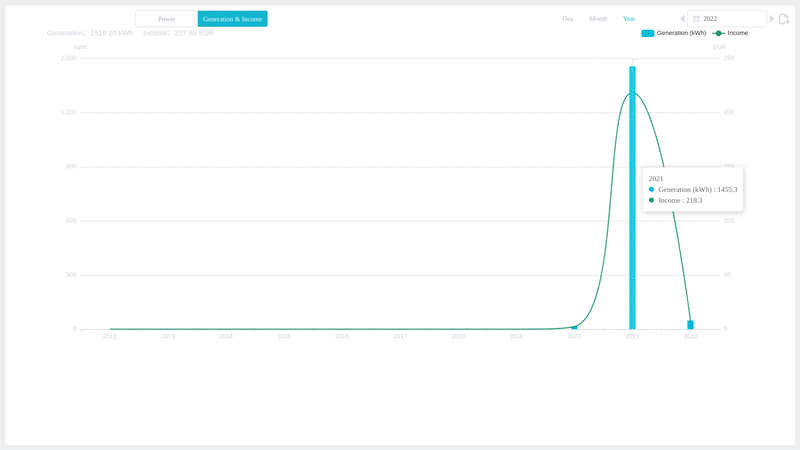This screenshot has height=450, width=800.
Task: Click the Generation 1455.3 tooltip entry
Action: click(x=697, y=190)
